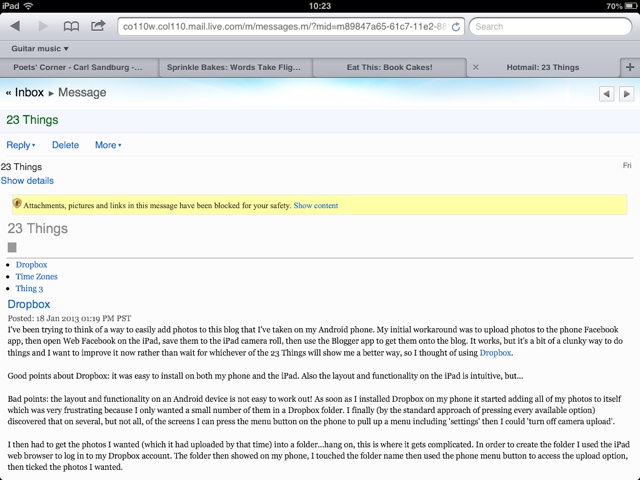The image size is (640, 480).
Task: Reload the page with the refresh icon
Action: (456, 27)
